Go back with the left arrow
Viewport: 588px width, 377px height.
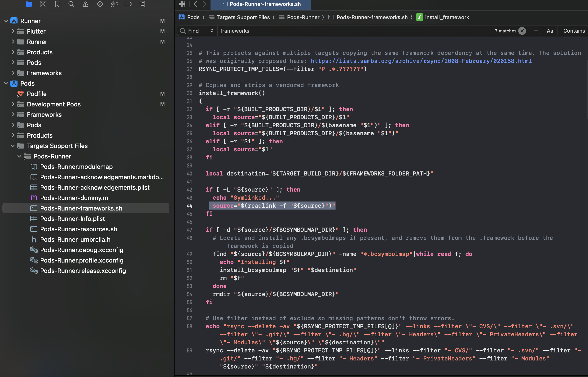tap(195, 4)
